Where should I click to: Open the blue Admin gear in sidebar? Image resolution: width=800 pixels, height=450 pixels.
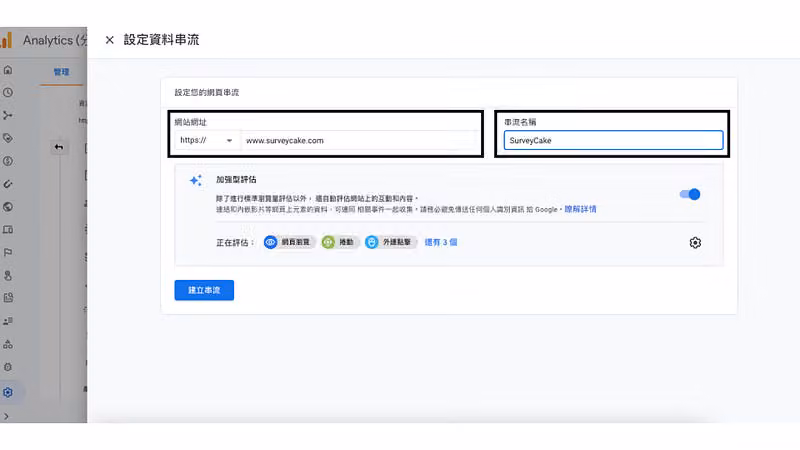pos(8,392)
